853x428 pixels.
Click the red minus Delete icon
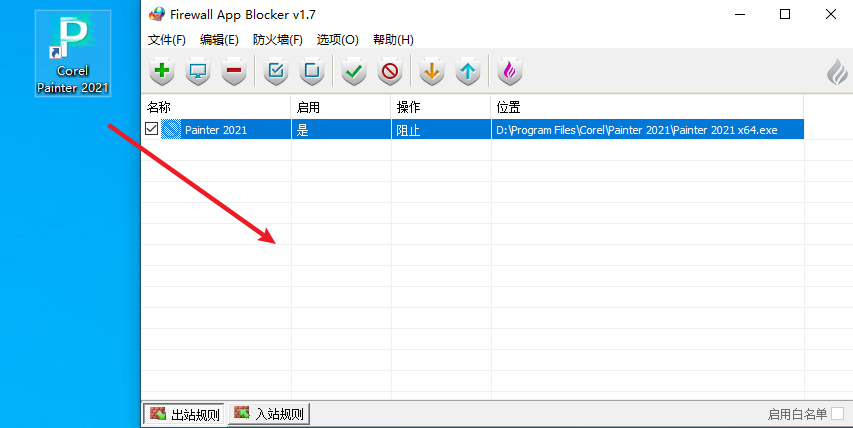[234, 71]
